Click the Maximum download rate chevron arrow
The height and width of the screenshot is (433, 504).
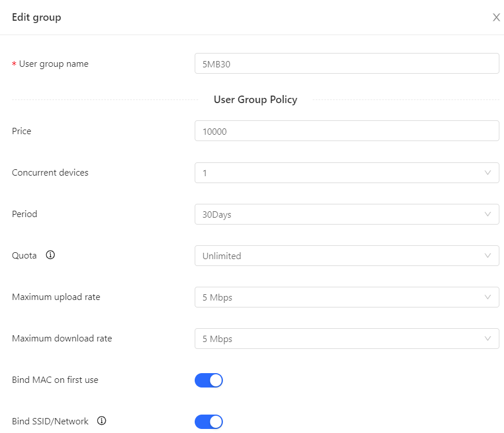[x=488, y=339]
